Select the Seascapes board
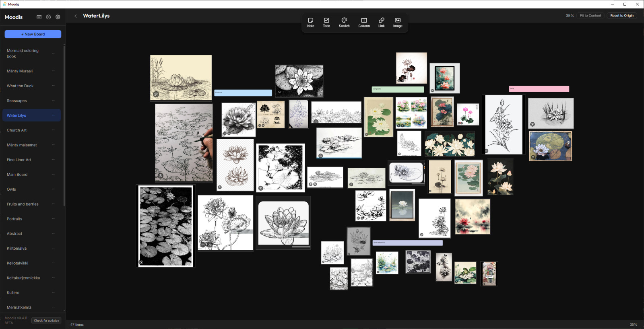 (31, 101)
